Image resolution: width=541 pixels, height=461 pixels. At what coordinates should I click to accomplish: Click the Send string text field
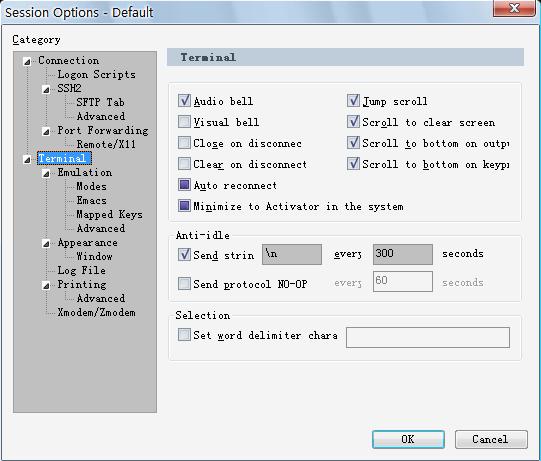point(292,254)
